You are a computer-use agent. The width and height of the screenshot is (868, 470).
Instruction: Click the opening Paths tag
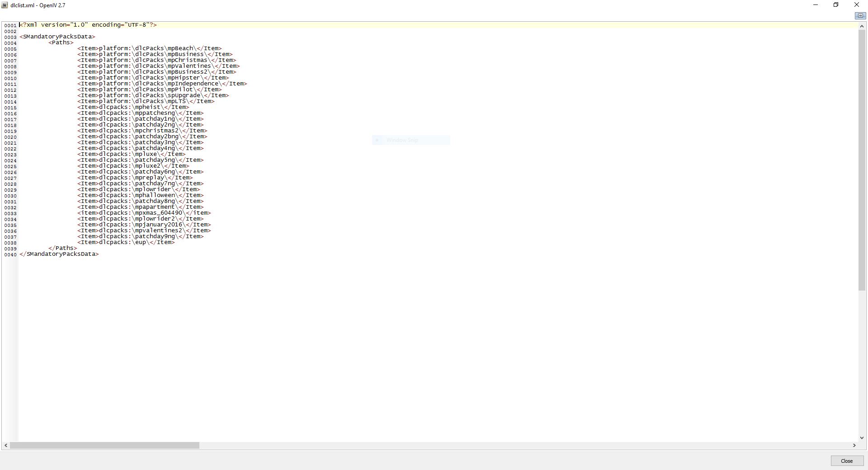pyautogui.click(x=61, y=42)
